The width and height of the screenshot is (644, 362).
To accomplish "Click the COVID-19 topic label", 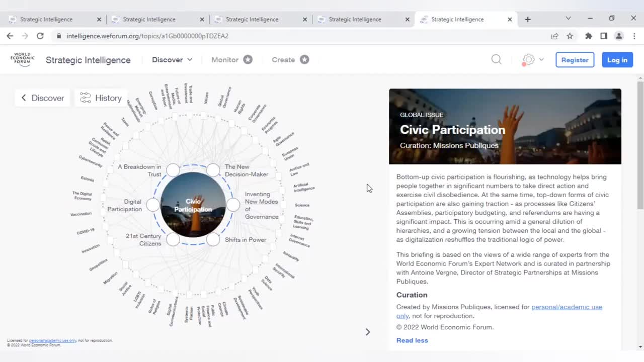I will [x=86, y=232].
